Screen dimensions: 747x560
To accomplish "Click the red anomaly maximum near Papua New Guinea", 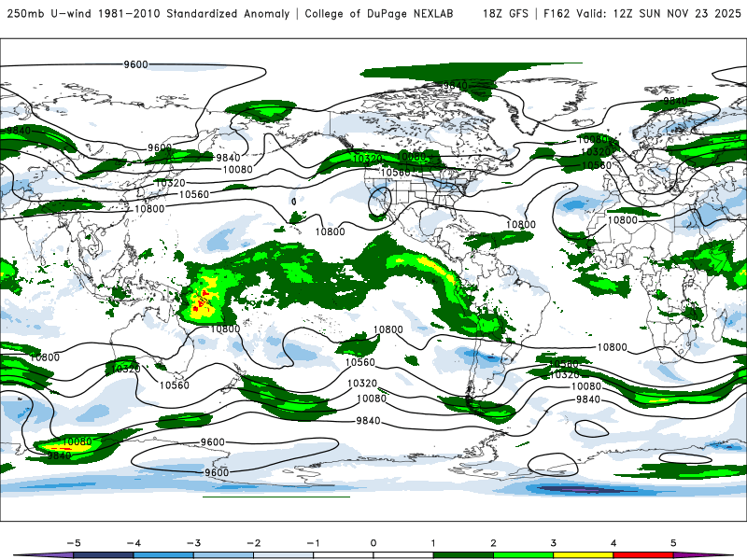I will (x=204, y=300).
